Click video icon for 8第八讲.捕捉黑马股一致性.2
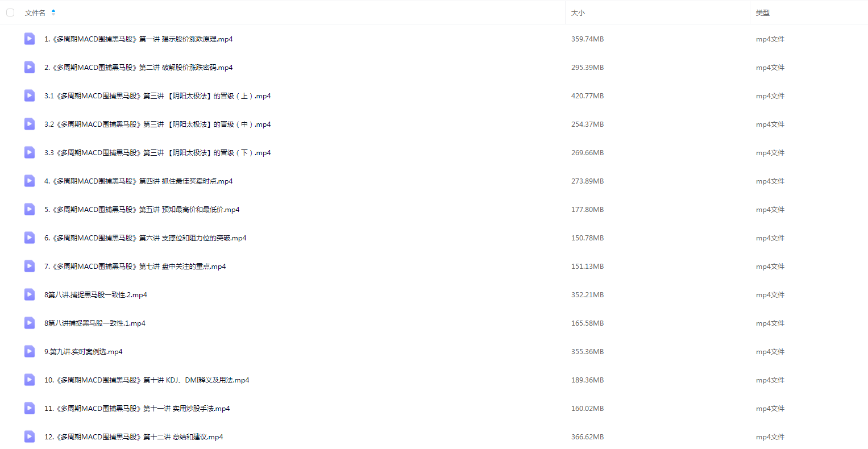Screen dimensions: 868x449 click(30, 294)
